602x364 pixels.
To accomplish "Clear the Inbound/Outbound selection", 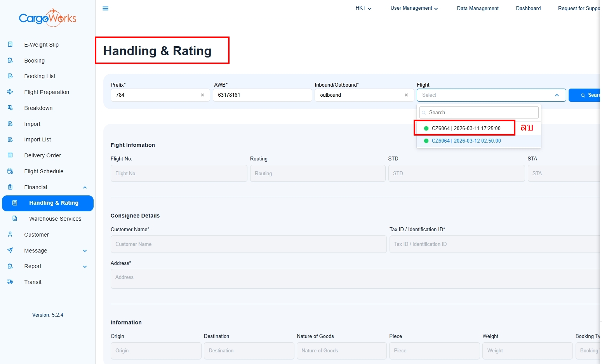I will [406, 95].
